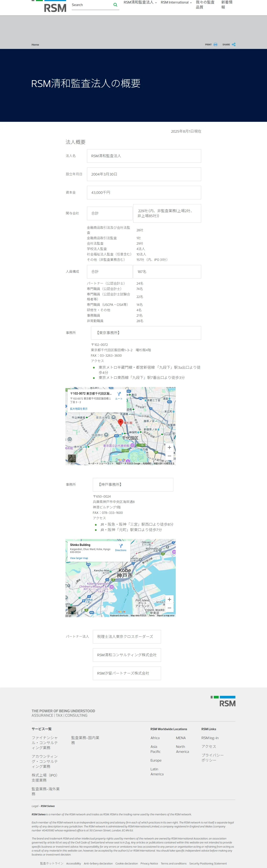
Task: Open 拡大地図を表示 link on Tokyo map
Action: pos(78,409)
